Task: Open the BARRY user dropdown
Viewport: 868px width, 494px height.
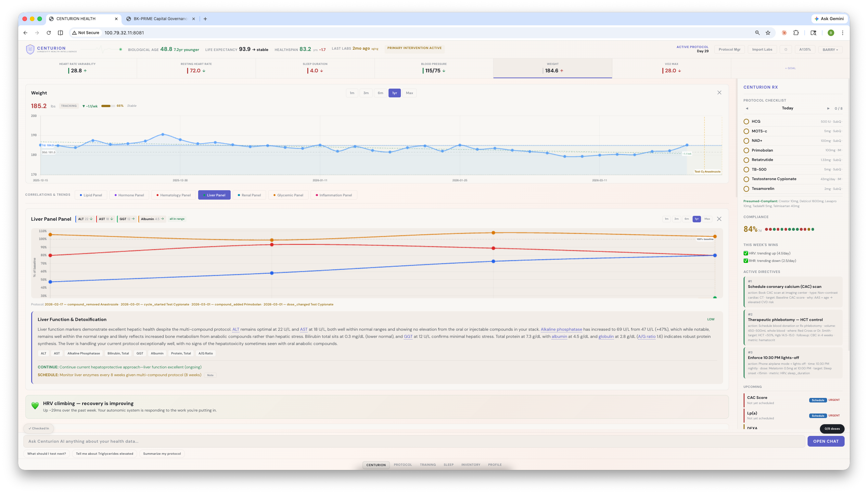Action: pyautogui.click(x=830, y=50)
